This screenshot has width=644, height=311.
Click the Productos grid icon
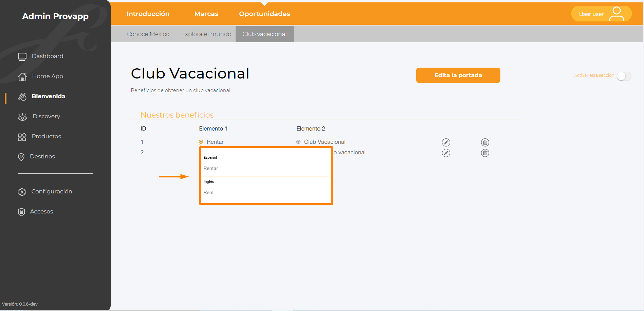coord(22,137)
